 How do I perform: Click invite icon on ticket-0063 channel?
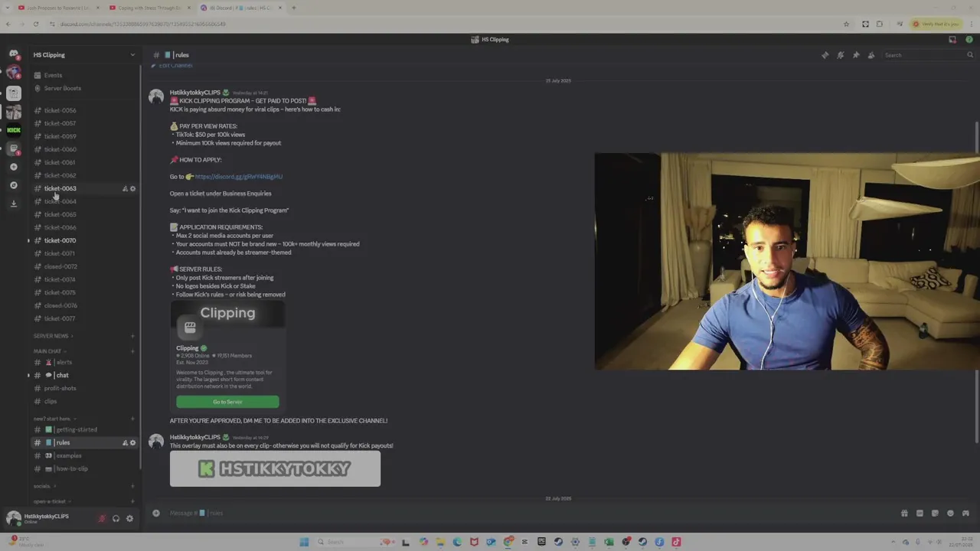(125, 188)
